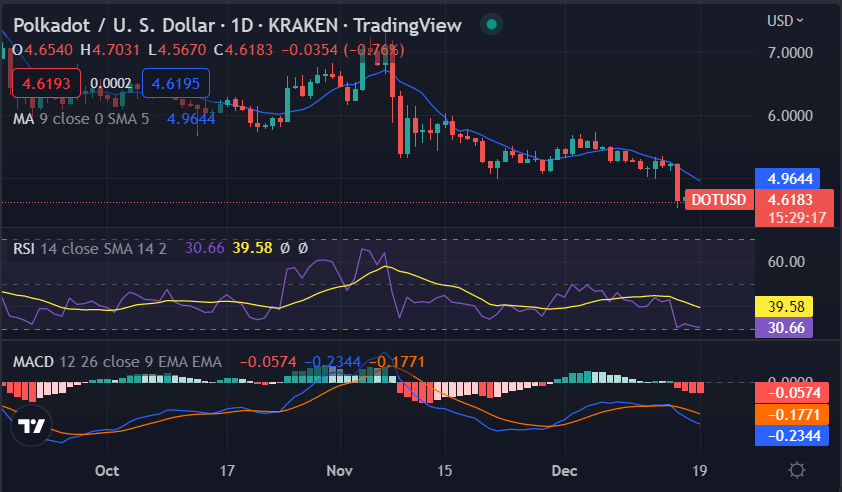Viewport: 842px width, 492px height.
Task: Click the 7.0000 price axis level
Action: [x=790, y=53]
